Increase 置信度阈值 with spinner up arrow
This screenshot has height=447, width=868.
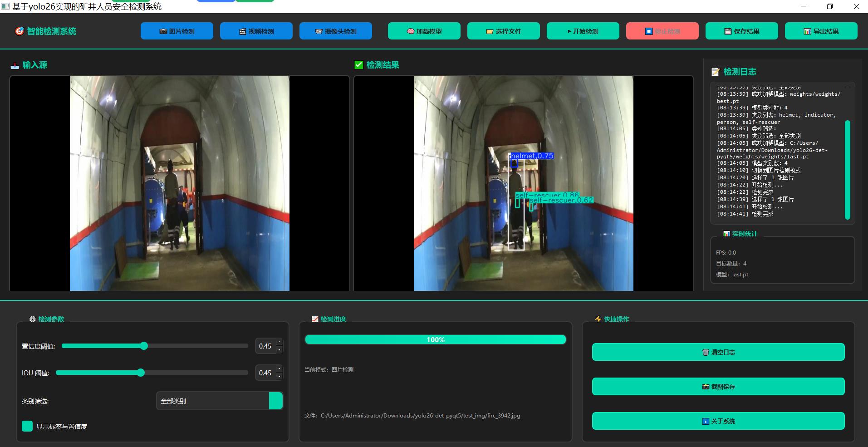[x=279, y=342]
